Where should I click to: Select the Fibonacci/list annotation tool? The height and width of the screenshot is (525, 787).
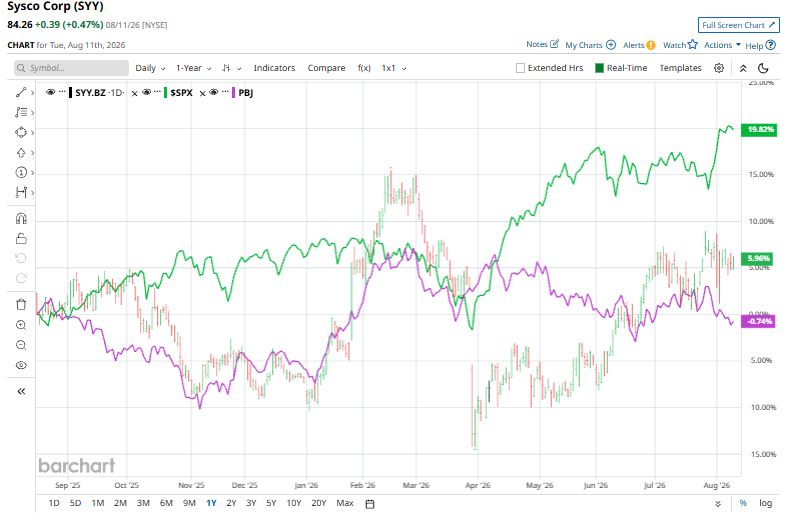(x=21, y=112)
